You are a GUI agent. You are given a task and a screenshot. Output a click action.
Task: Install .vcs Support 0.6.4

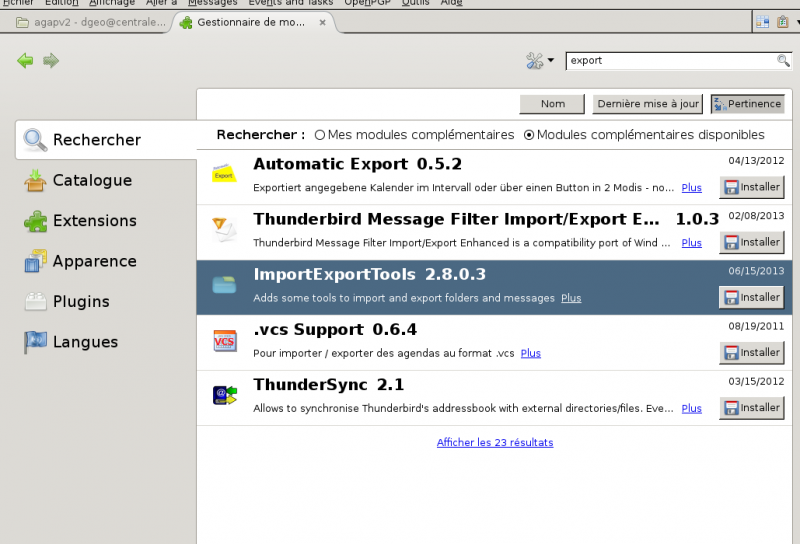point(752,353)
